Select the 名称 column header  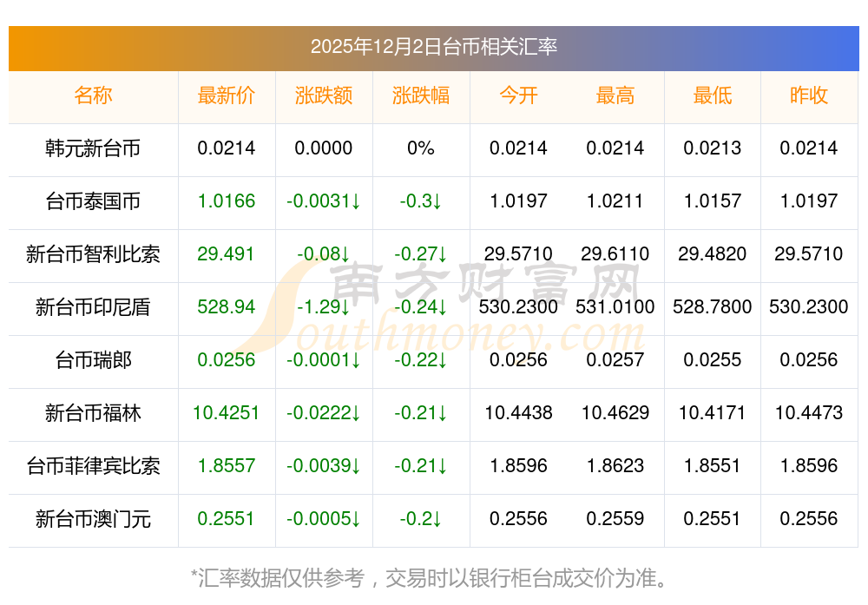[x=93, y=95]
